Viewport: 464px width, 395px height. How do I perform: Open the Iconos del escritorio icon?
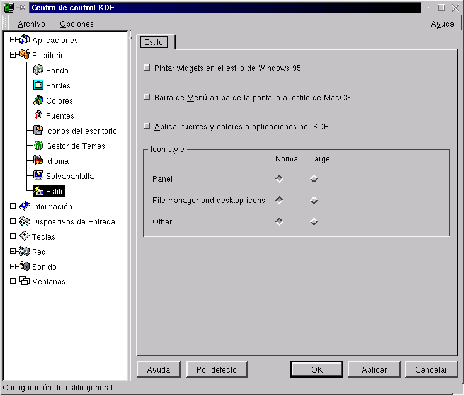[x=38, y=130]
